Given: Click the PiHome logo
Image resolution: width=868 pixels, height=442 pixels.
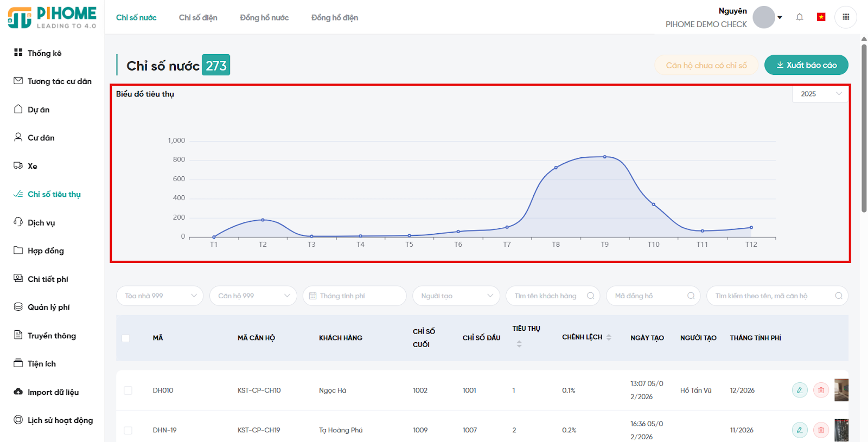Looking at the screenshot, I should 52,17.
